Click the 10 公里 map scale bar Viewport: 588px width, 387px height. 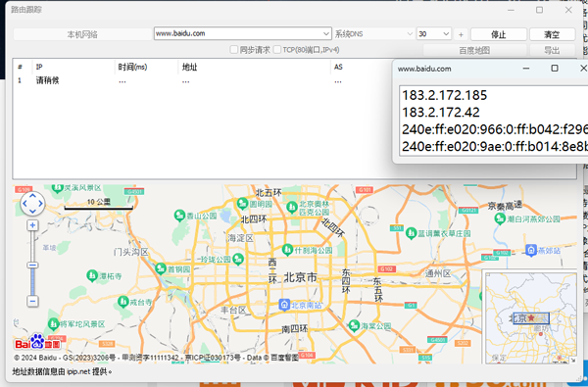coord(99,204)
